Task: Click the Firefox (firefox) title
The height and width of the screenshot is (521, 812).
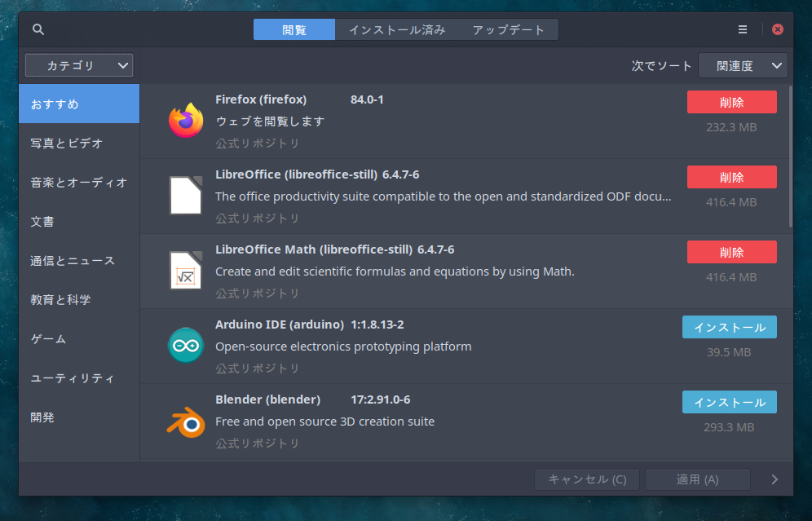Action: coord(261,99)
